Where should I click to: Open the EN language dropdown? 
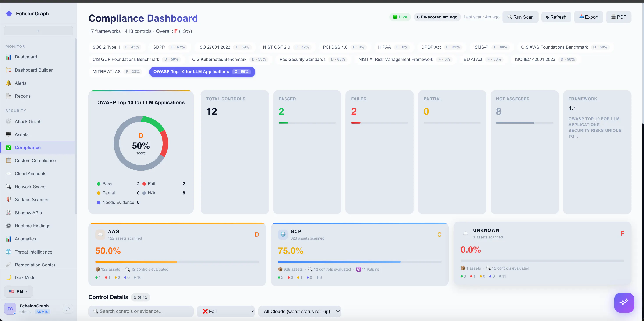18,291
